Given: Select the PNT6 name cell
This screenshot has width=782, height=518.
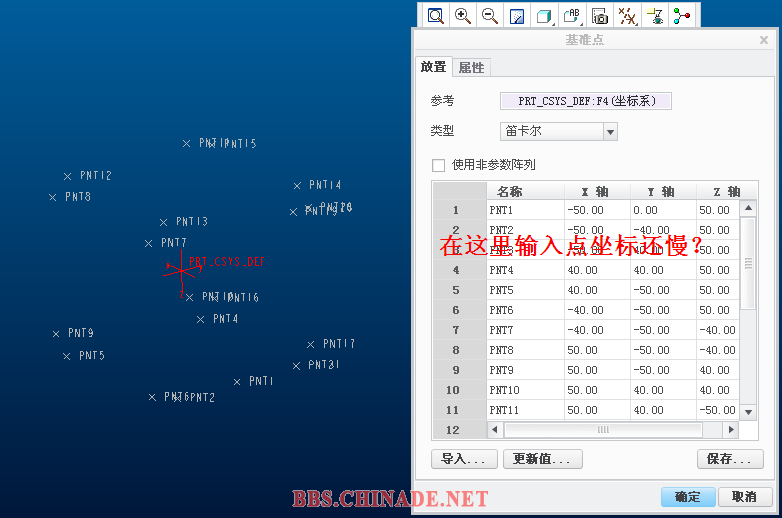Looking at the screenshot, I should pos(525,310).
